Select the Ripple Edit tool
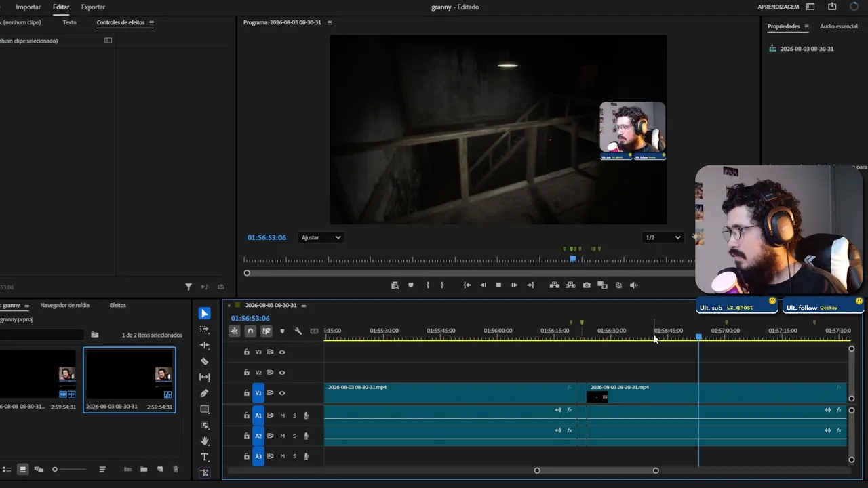Image resolution: width=868 pixels, height=488 pixels. [204, 345]
